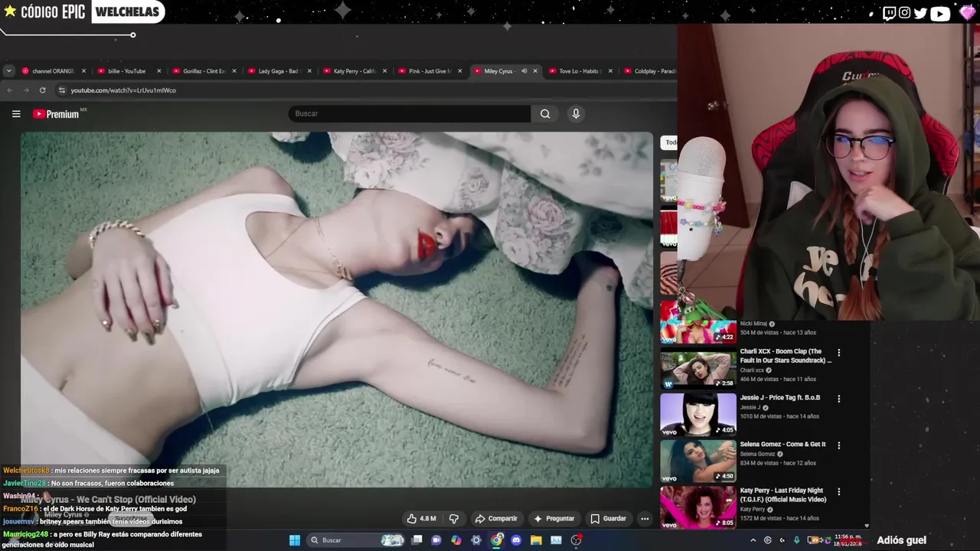Focus the Buscar search field
Image resolution: width=980 pixels, height=551 pixels.
(x=410, y=114)
